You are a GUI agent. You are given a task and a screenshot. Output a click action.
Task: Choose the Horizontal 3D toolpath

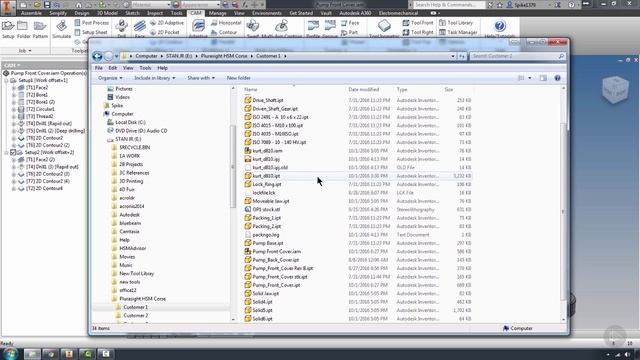pyautogui.click(x=226, y=23)
